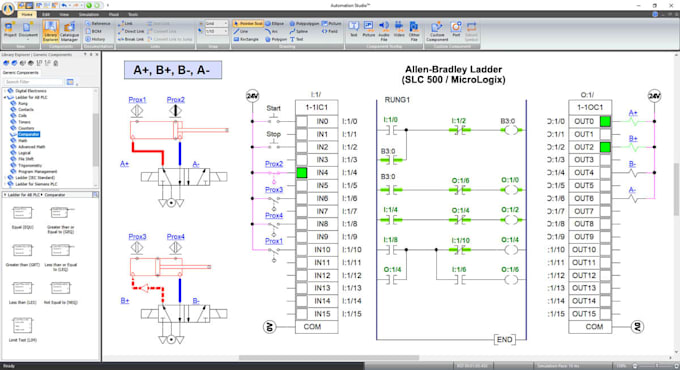Open the undo history dropdown arrow
Viewport: 680px width, 370px height.
click(71, 6)
